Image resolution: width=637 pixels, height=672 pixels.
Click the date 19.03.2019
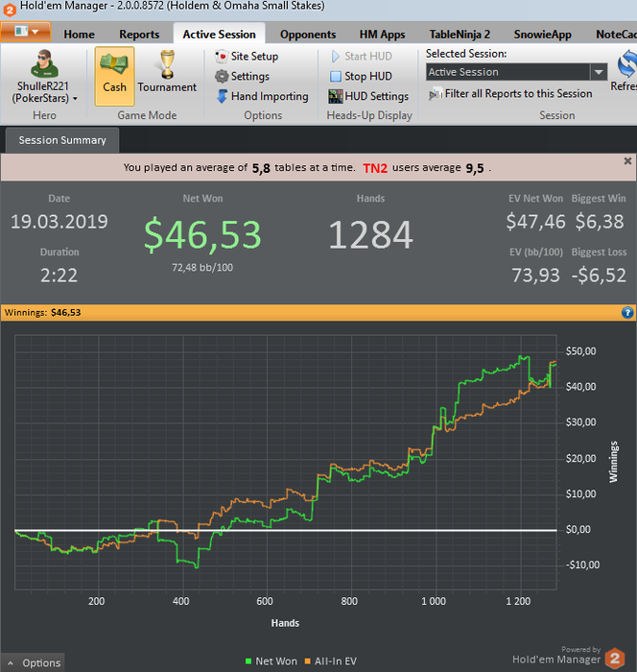[59, 222]
